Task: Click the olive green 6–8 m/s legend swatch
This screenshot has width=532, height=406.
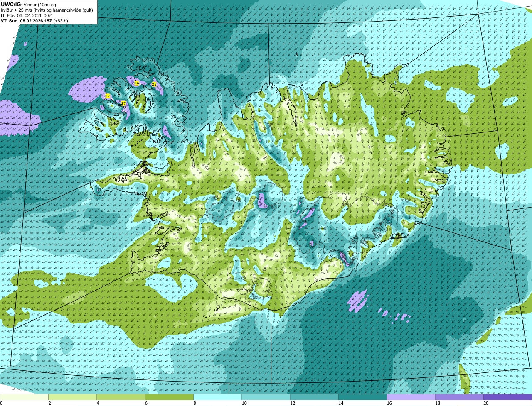Action: 169,397
